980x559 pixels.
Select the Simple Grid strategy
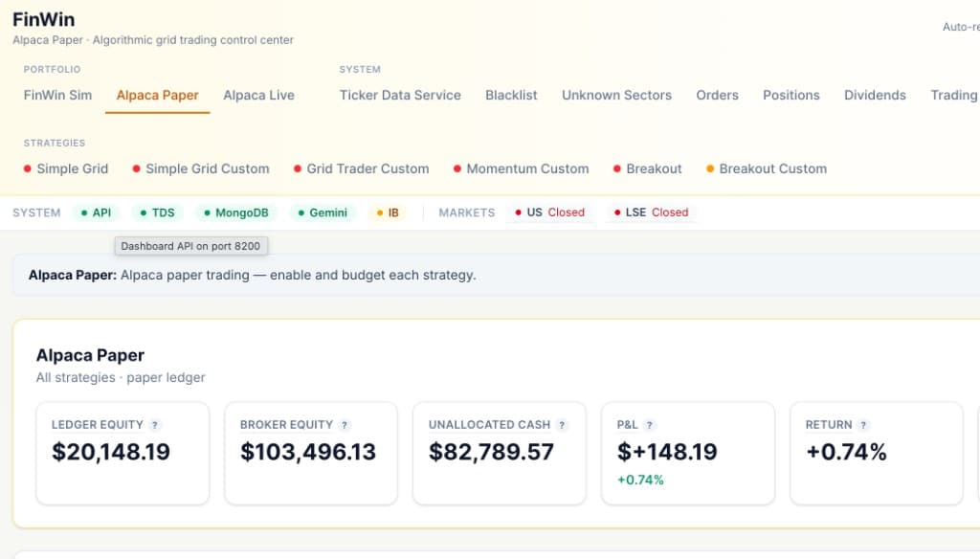click(66, 168)
